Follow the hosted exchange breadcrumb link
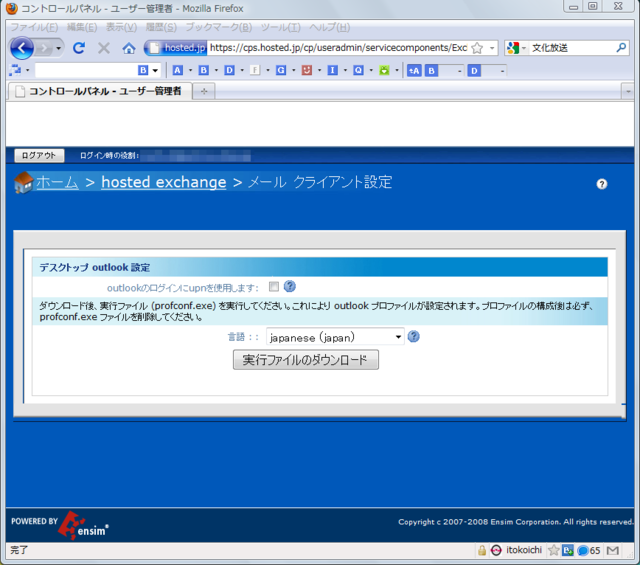 (164, 182)
